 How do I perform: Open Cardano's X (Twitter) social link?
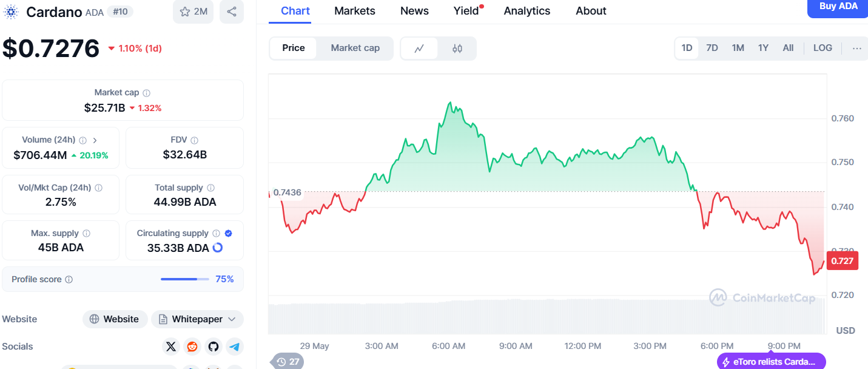coord(171,347)
